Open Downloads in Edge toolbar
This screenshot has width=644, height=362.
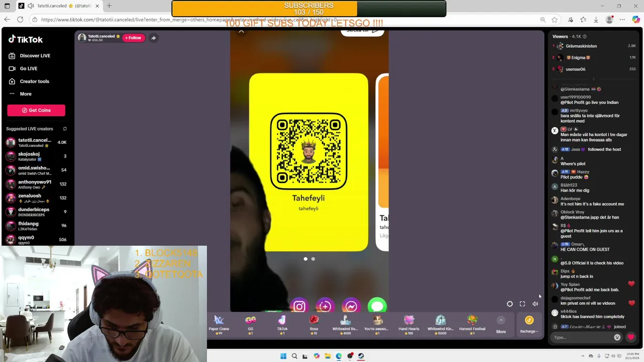click(x=596, y=20)
